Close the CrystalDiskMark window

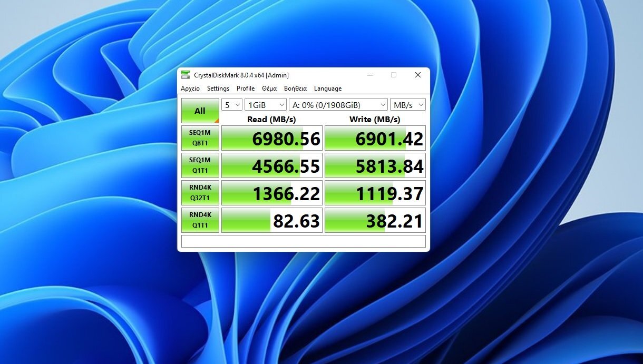click(418, 75)
